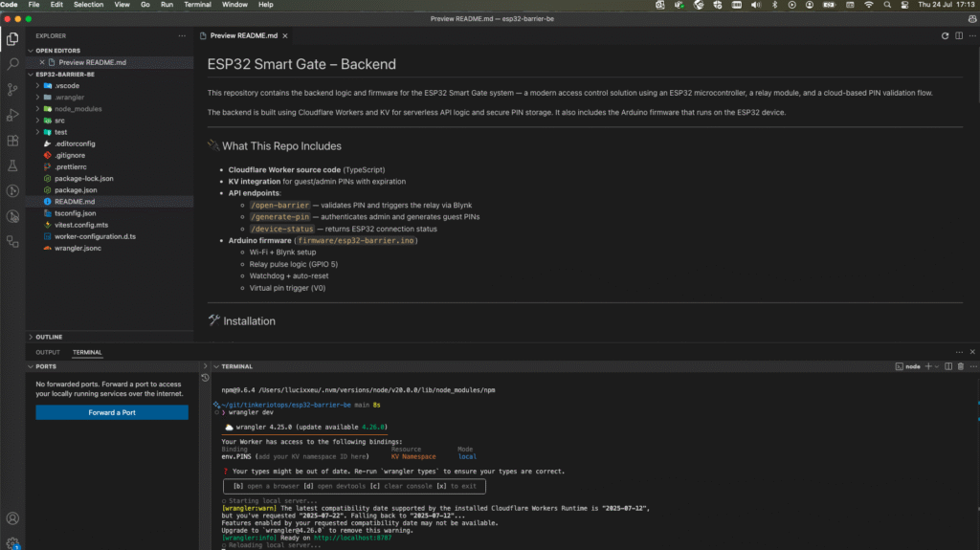
Task: Open Spotlight search in menu bar
Action: point(887,5)
